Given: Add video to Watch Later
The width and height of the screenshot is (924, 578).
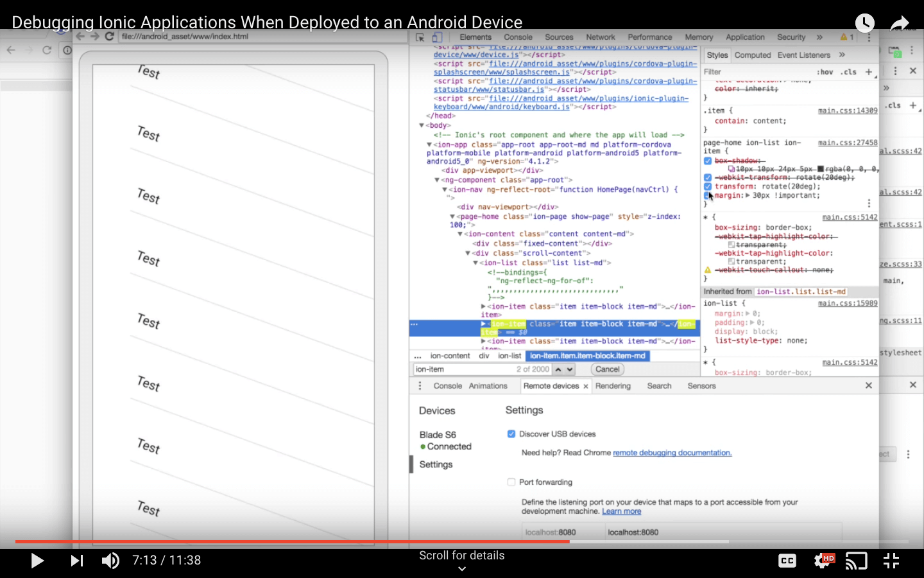Looking at the screenshot, I should [x=865, y=23].
